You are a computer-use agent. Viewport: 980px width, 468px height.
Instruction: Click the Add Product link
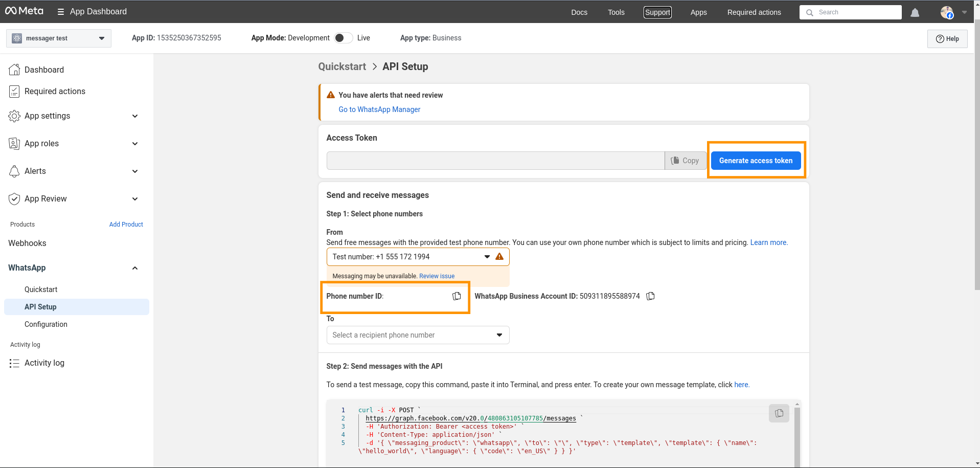126,225
